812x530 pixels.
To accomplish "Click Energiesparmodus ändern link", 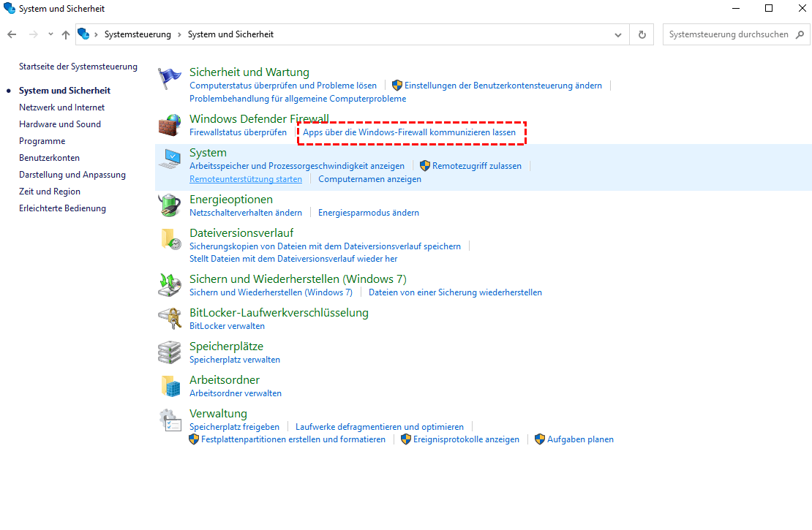I will coord(369,213).
